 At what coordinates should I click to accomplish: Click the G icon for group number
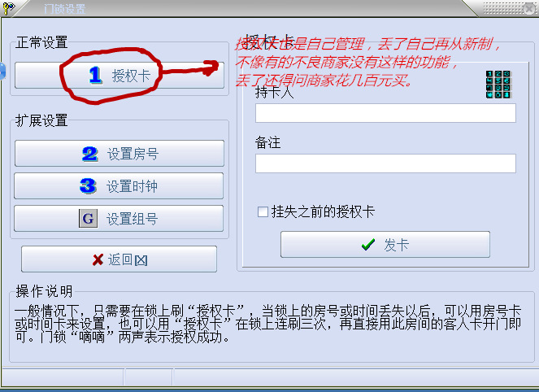88,218
